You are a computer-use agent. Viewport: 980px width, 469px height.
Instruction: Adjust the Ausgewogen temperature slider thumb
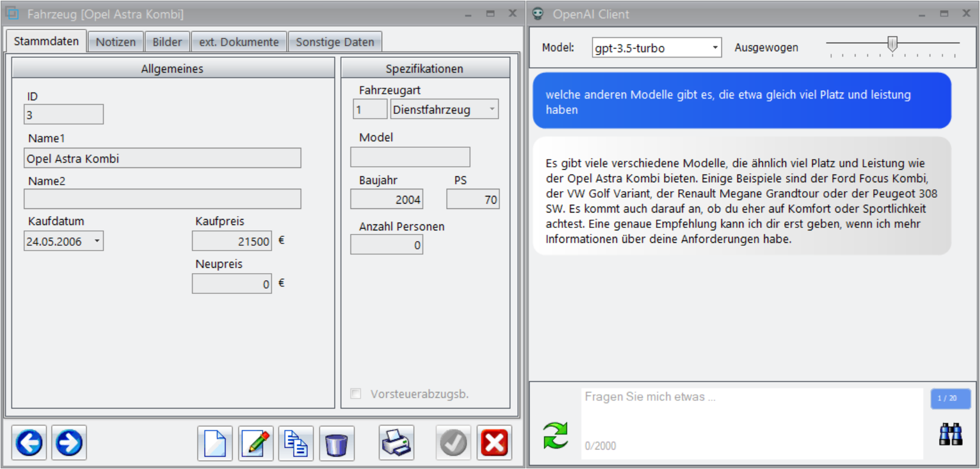[x=892, y=44]
